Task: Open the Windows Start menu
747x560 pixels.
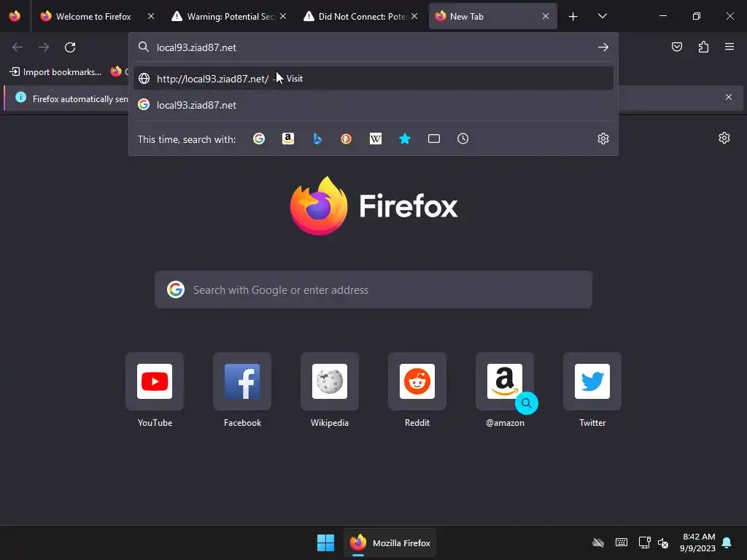Action: coord(326,542)
